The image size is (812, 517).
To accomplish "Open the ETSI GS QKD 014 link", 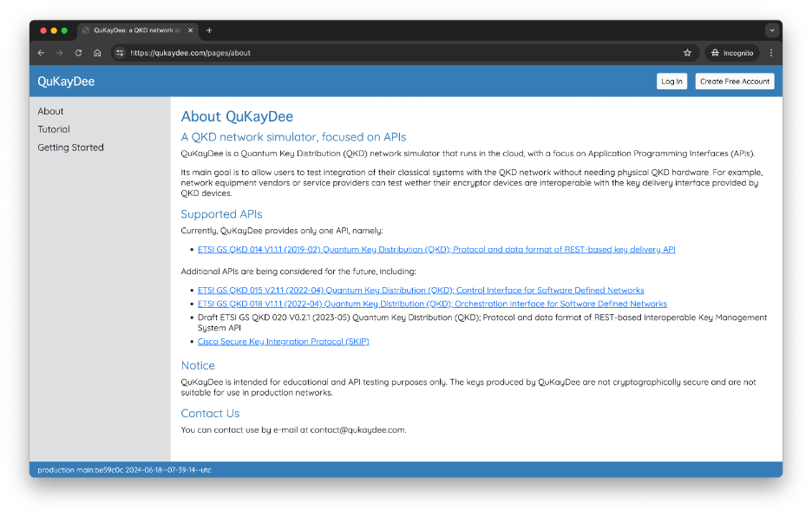I will (x=436, y=250).
